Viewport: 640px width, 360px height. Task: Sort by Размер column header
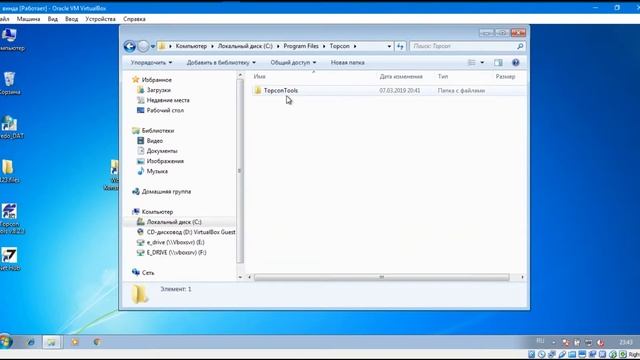(505, 76)
